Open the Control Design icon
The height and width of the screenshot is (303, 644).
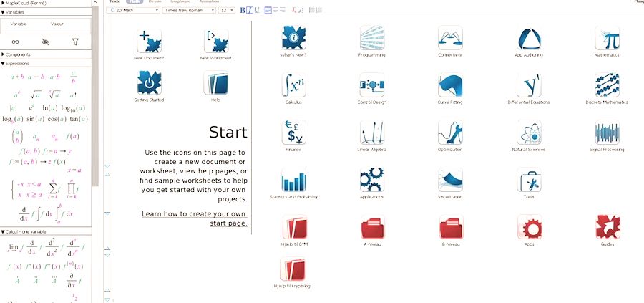pyautogui.click(x=371, y=85)
